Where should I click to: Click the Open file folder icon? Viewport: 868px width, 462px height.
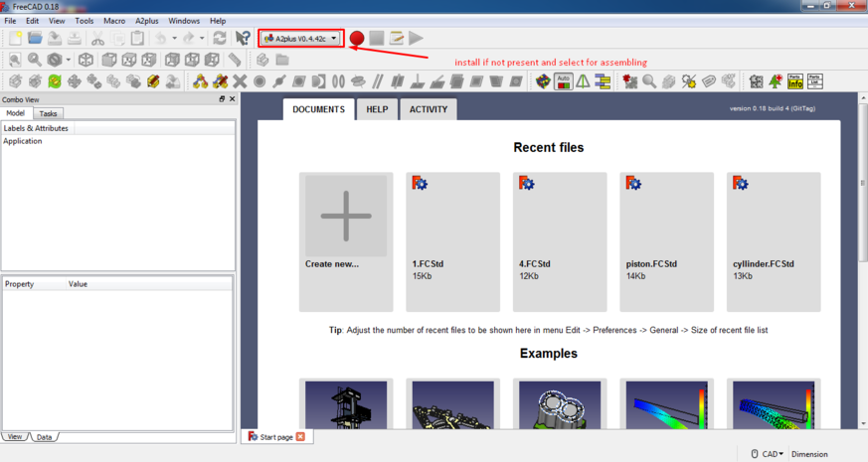35,38
